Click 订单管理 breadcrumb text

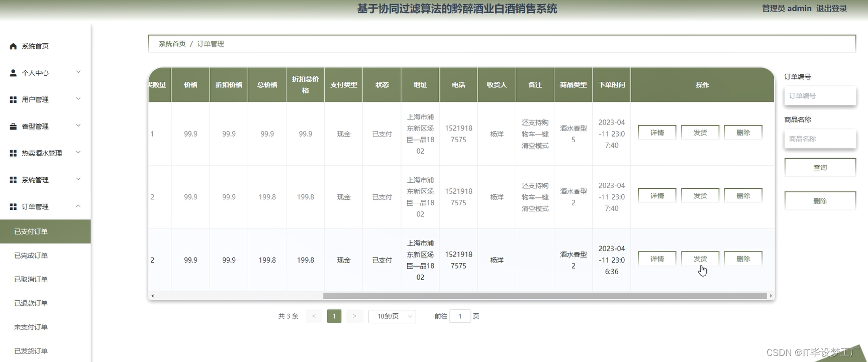(211, 44)
